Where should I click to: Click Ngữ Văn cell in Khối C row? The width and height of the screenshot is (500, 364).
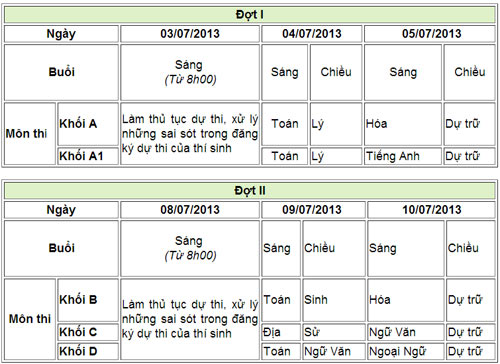406,332
